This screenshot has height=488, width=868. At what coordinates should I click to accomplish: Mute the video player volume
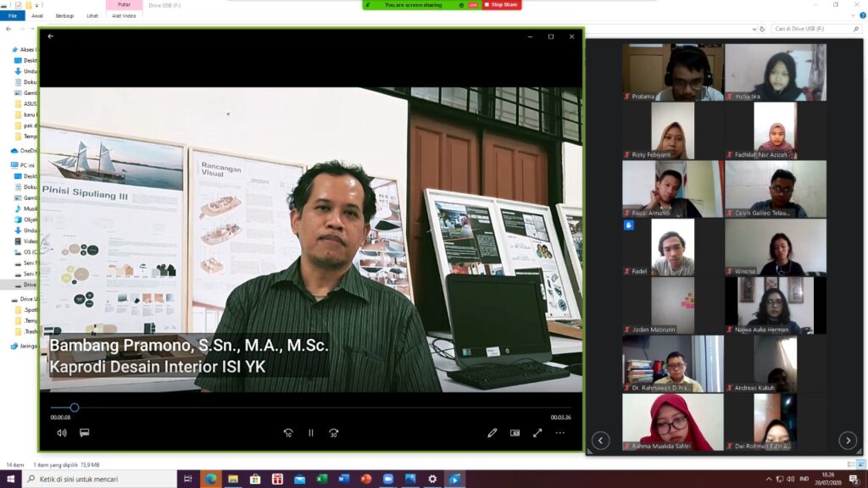click(x=61, y=433)
